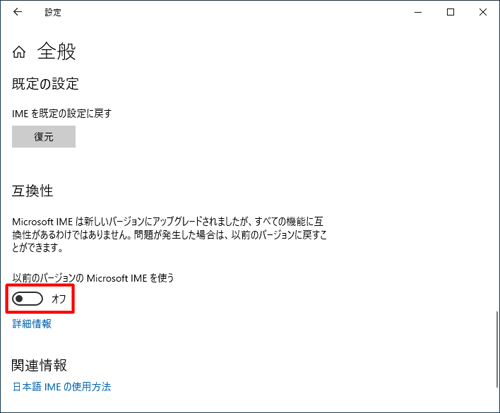Go back with the arrow icon
Screen dimensions: 500x413
tap(17, 12)
